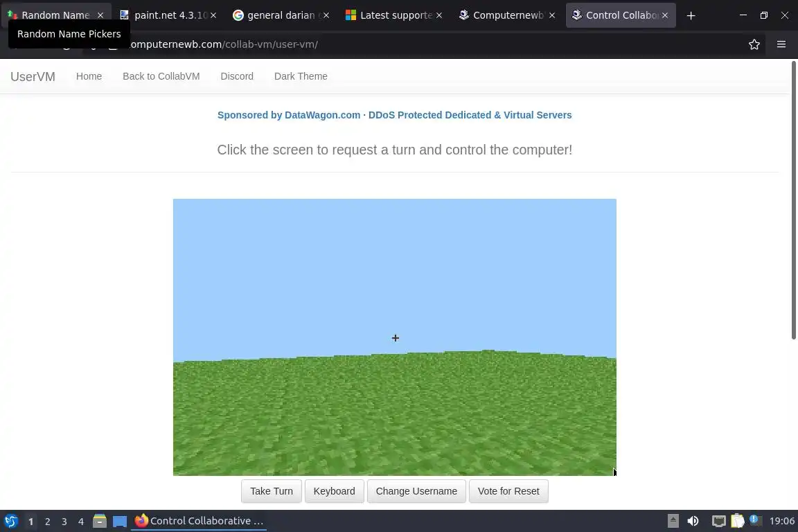Viewport: 798px width, 532px height.
Task: Close the Latest supported tab
Action: pyautogui.click(x=439, y=15)
